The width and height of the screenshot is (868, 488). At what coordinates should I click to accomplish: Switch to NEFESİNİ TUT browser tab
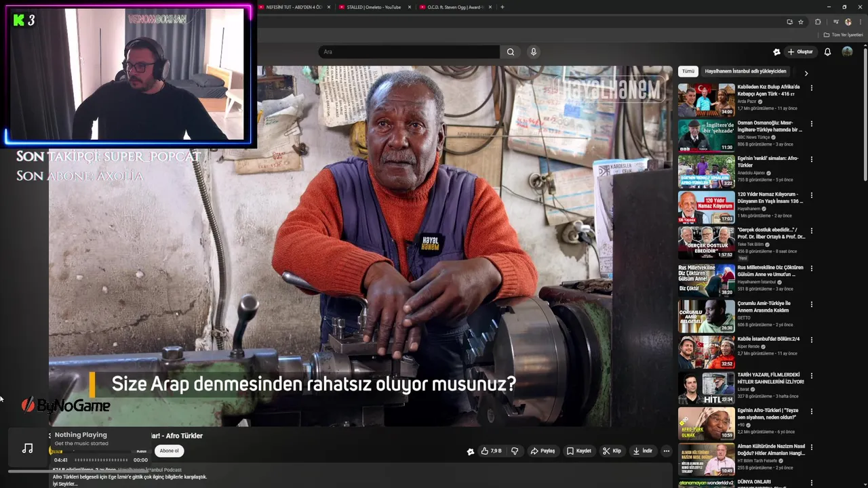pos(294,7)
